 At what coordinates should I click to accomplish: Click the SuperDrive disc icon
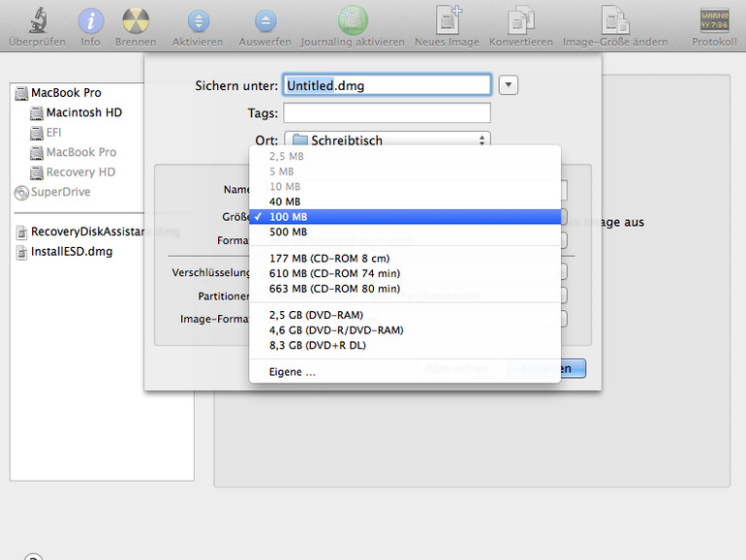[x=21, y=193]
